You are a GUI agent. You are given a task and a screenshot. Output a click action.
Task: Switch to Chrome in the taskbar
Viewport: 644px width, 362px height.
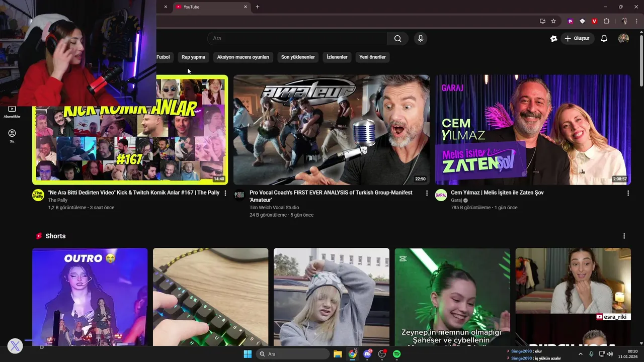point(353,354)
